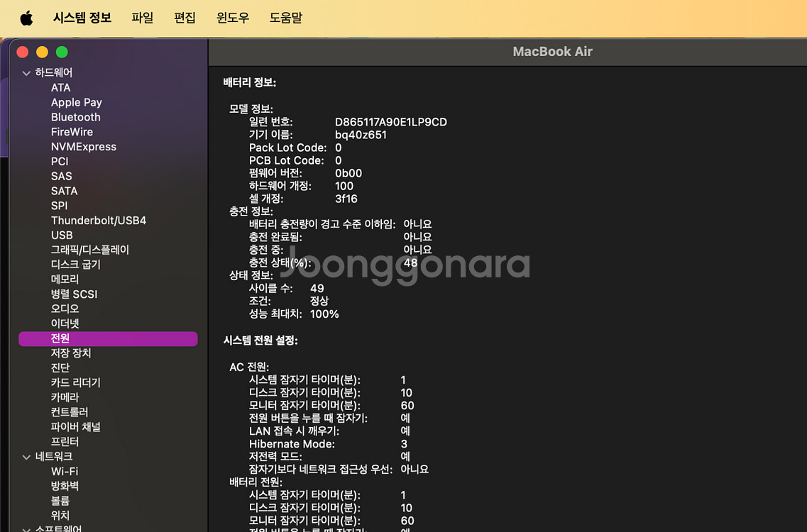This screenshot has width=807, height=532.
Task: Select 오디오 in the sidebar
Action: pos(65,309)
